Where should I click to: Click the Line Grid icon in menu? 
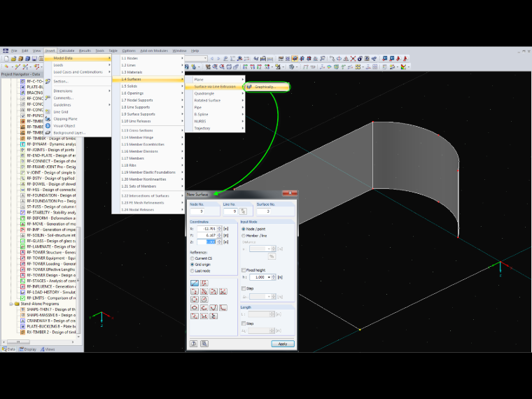point(48,111)
